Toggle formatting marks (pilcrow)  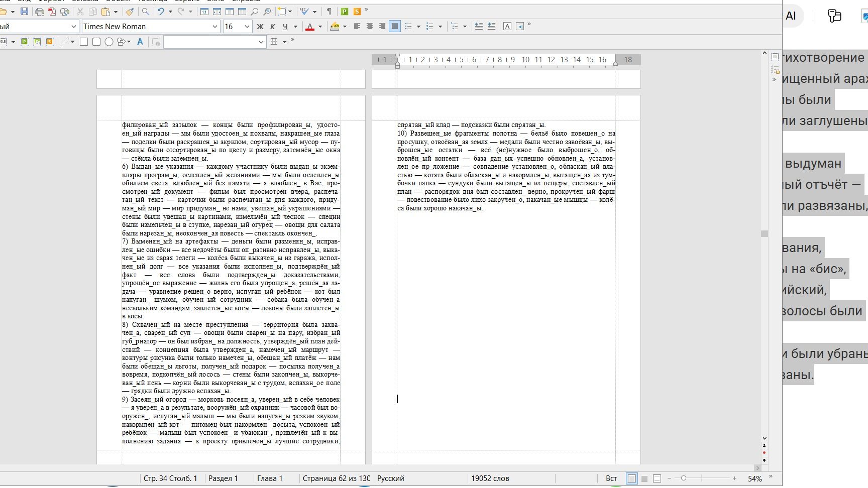[x=329, y=12]
